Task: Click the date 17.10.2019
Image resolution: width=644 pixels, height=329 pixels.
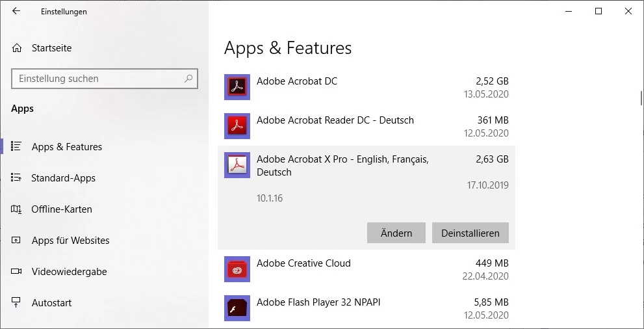Action: pyautogui.click(x=487, y=185)
